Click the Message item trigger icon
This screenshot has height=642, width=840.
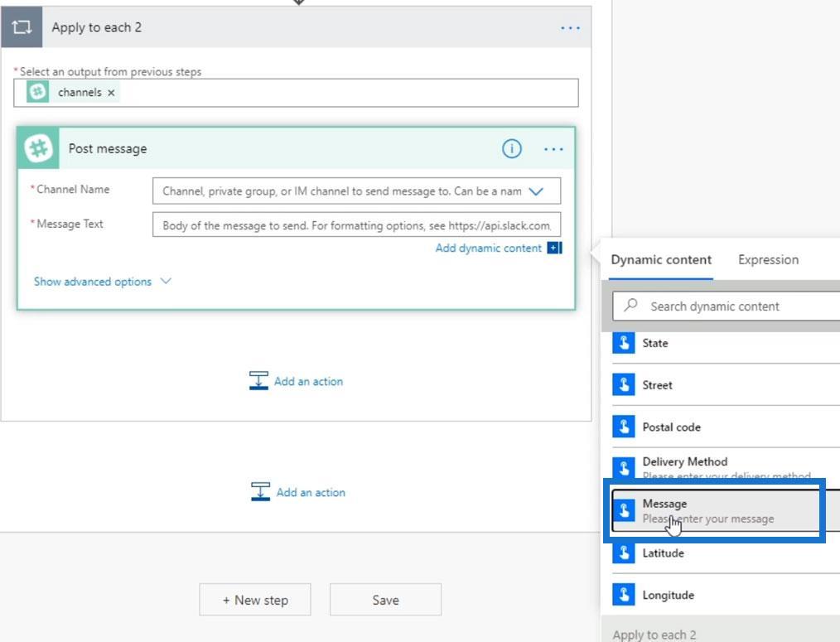pos(624,510)
